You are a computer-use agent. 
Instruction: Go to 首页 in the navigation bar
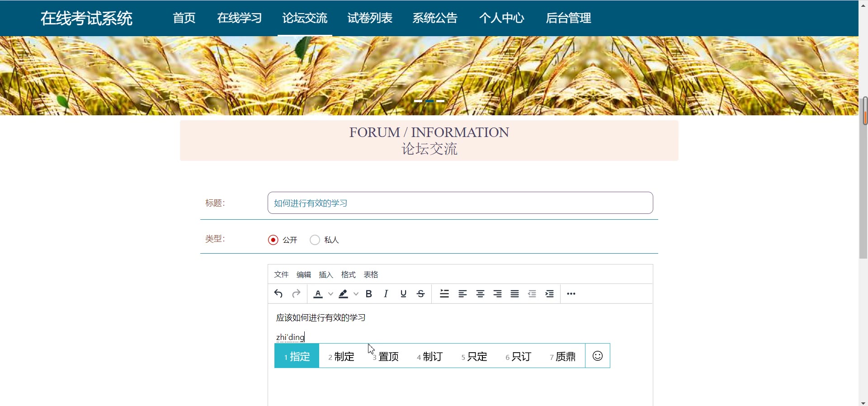pyautogui.click(x=184, y=18)
